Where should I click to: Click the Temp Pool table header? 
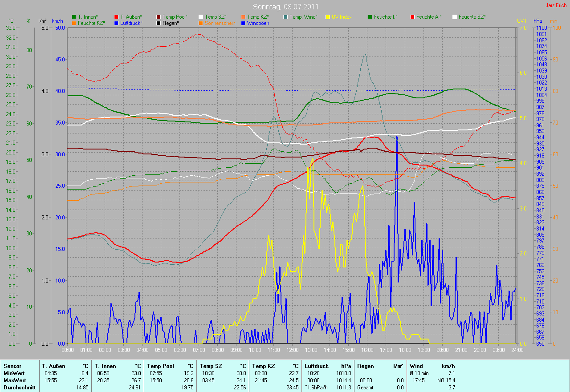[x=160, y=366]
